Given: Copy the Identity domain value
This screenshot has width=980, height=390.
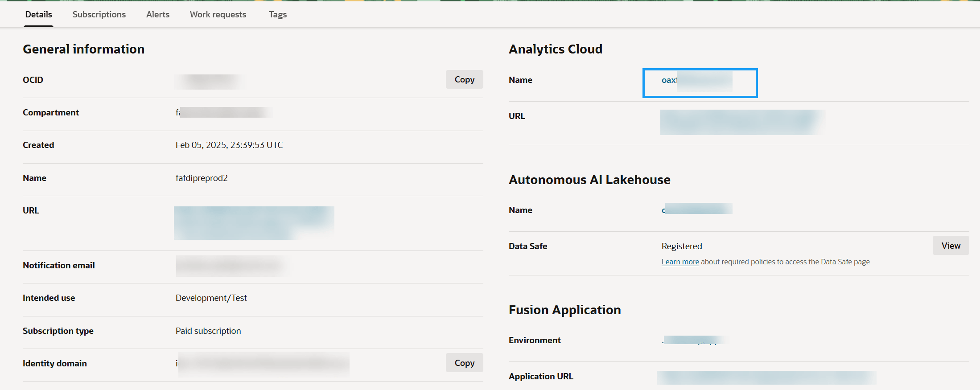Looking at the screenshot, I should point(464,363).
